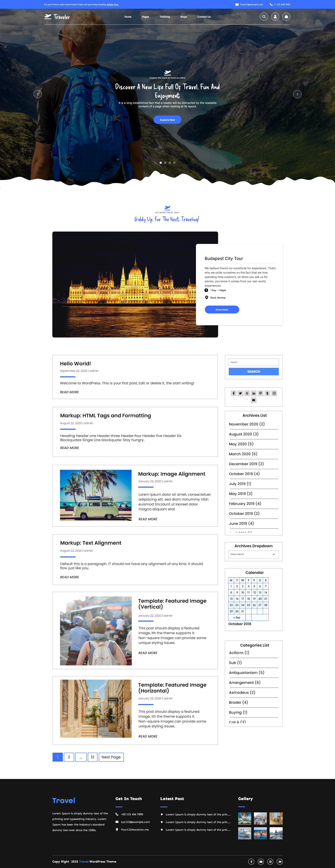Click the Google icon in the sidebar
This screenshot has width=335, height=868.
(x=247, y=393)
